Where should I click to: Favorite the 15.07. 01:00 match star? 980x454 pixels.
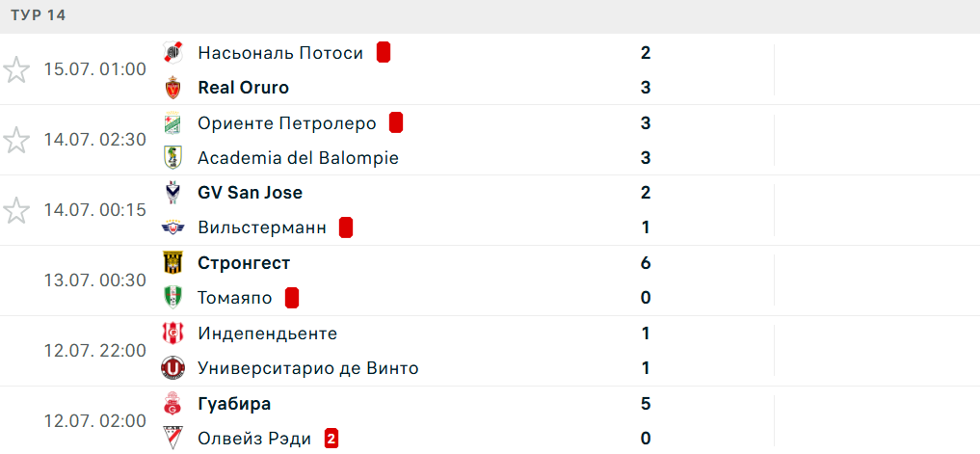(x=16, y=70)
